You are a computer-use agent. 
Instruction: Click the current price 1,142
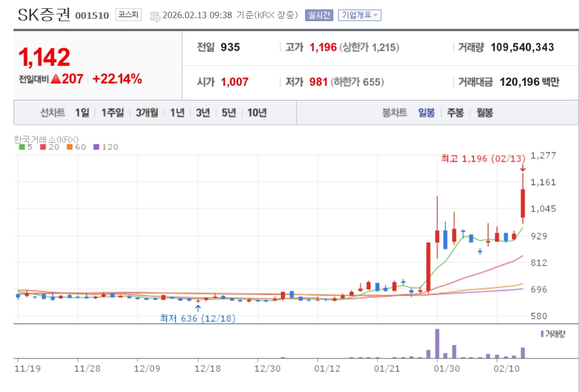pyautogui.click(x=44, y=57)
